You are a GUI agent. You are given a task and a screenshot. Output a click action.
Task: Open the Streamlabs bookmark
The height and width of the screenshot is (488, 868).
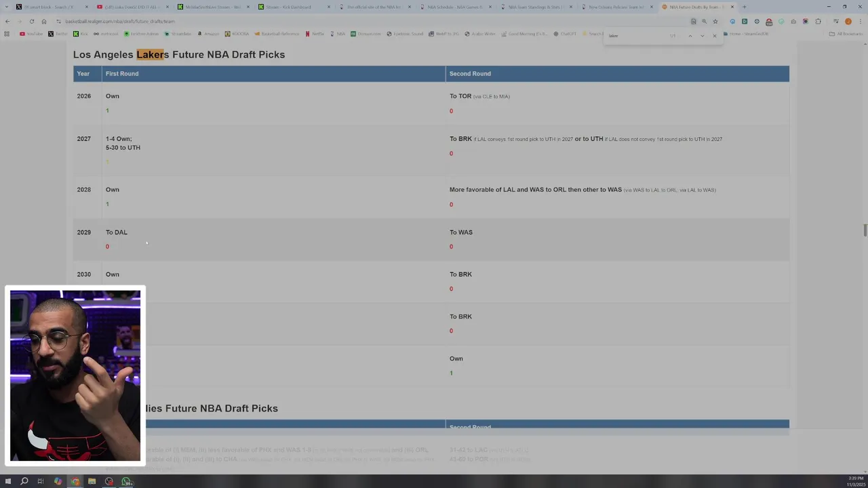[x=178, y=34]
